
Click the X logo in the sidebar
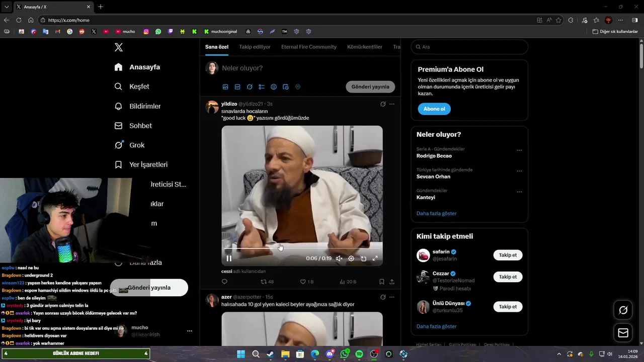tap(119, 47)
